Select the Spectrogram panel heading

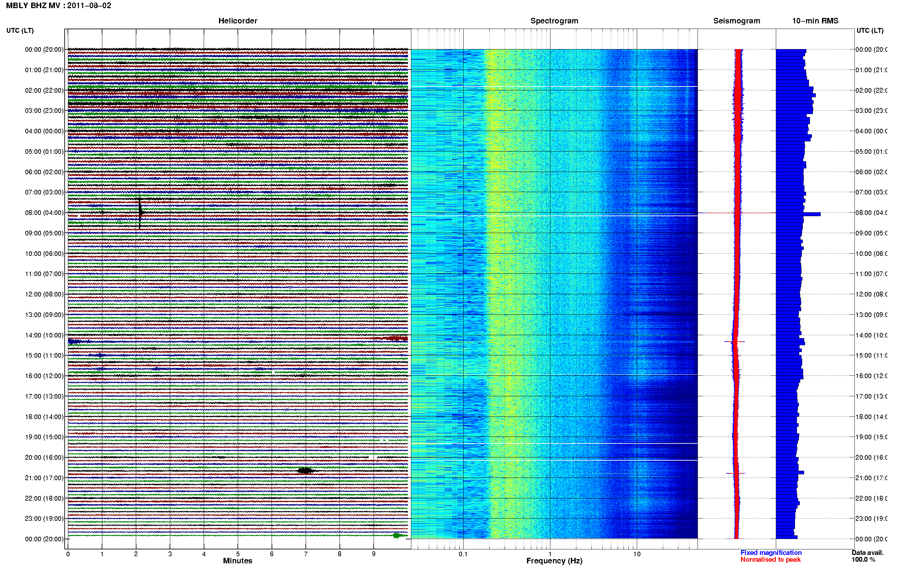point(554,21)
